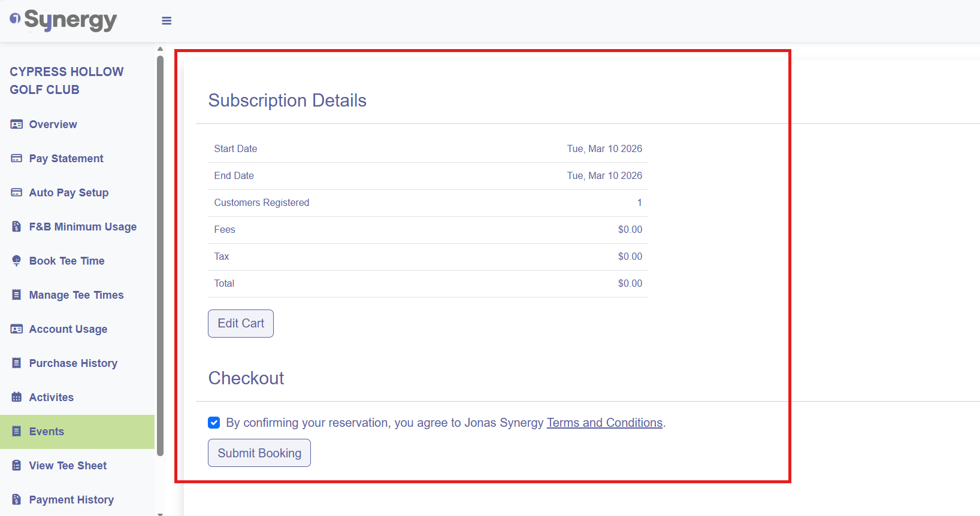Click the Overview sidebar icon
This screenshot has width=980, height=516.
(17, 125)
